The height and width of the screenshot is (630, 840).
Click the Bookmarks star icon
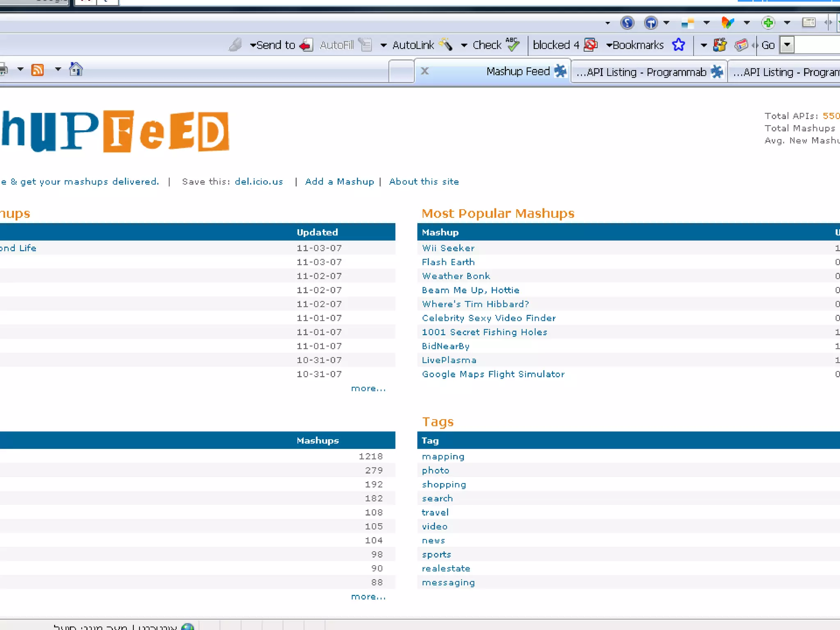coord(678,45)
